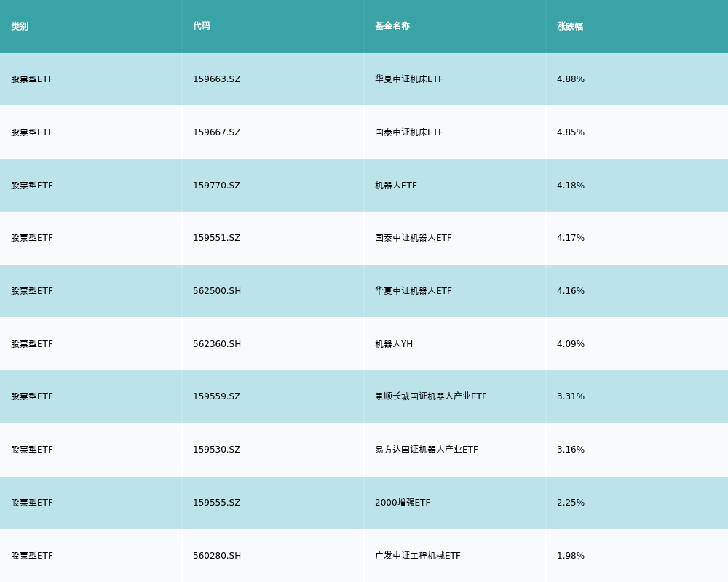
Task: Open 国泰中证机床ETF fund name
Action: pos(408,132)
